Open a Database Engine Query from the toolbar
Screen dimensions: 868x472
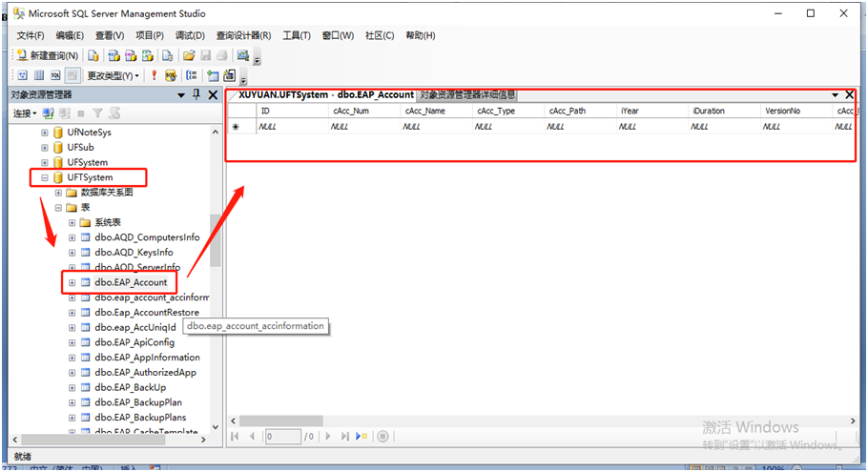[x=93, y=55]
